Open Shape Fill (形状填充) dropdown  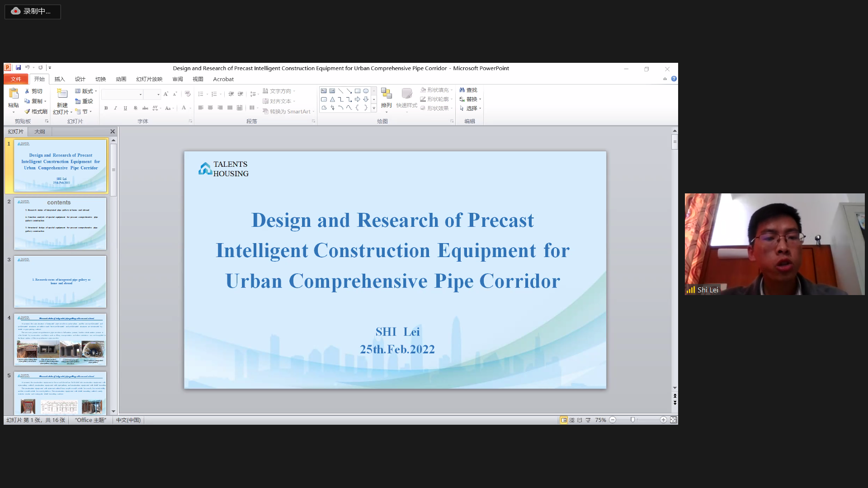437,90
